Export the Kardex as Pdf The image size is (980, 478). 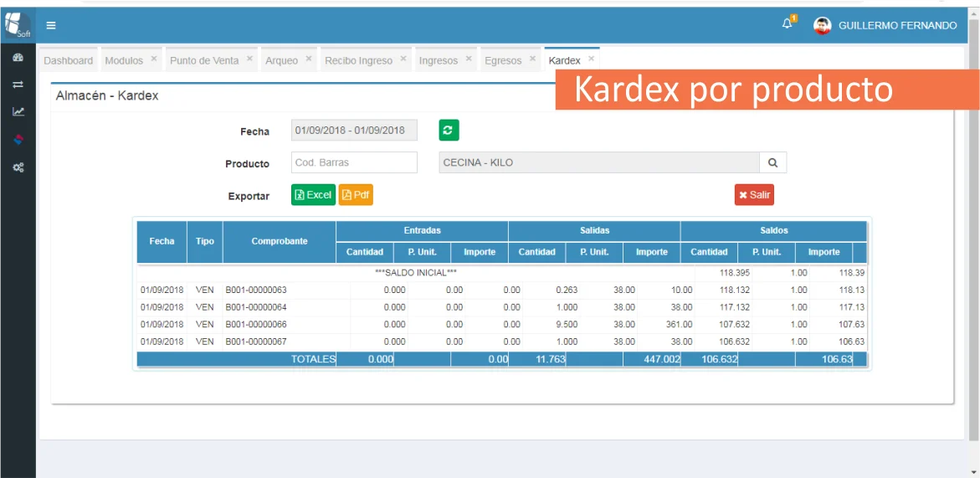pos(356,195)
